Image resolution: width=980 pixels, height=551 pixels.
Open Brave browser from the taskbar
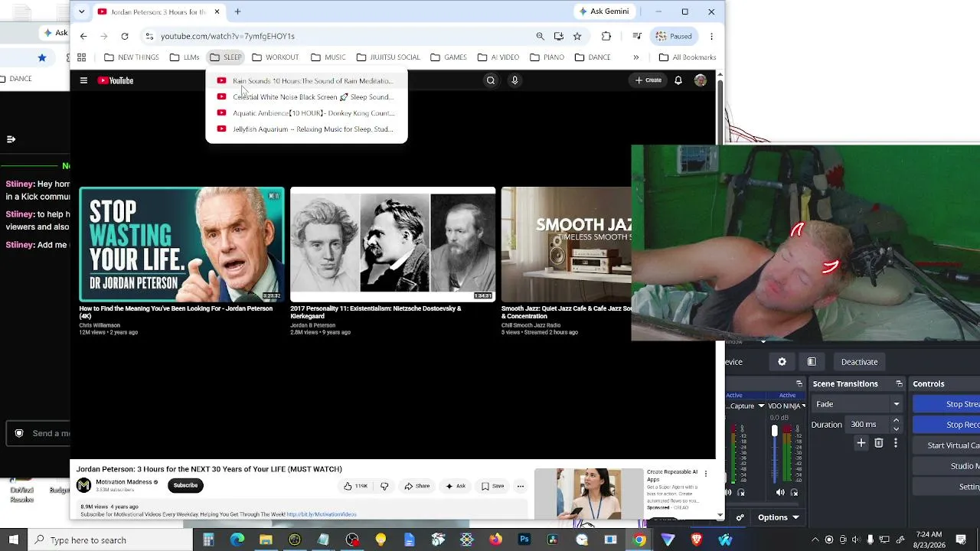pyautogui.click(x=697, y=540)
